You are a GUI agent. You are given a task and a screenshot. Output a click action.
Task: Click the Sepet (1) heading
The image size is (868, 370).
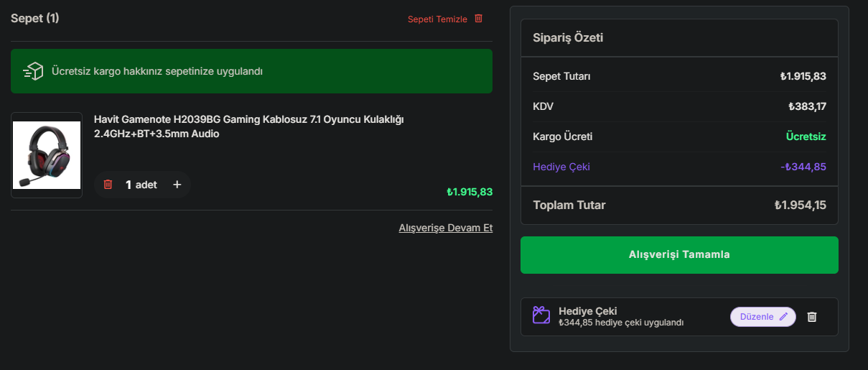(x=35, y=18)
